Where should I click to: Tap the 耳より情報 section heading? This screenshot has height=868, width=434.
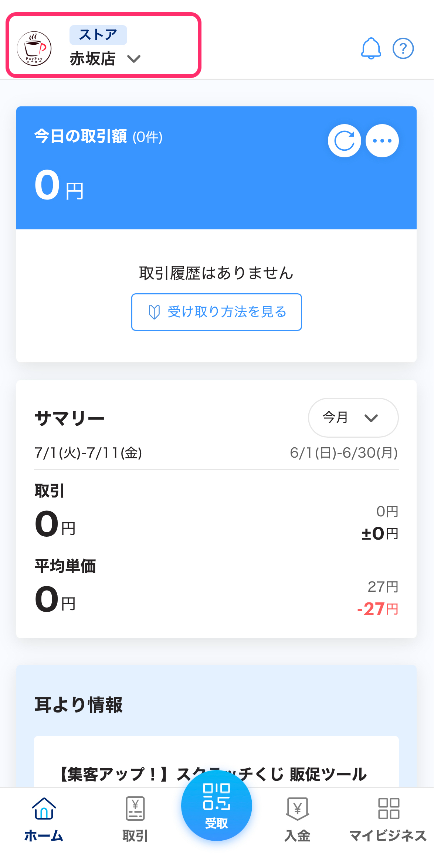click(x=78, y=704)
